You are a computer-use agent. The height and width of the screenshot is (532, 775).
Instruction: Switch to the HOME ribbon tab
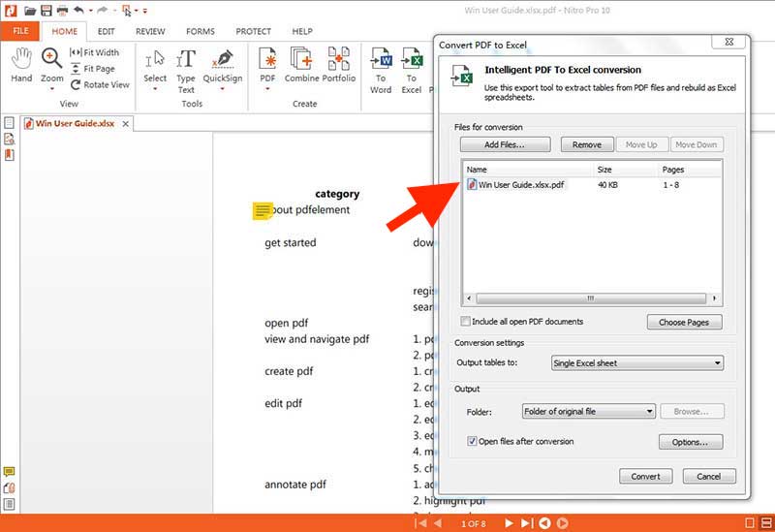(x=65, y=31)
